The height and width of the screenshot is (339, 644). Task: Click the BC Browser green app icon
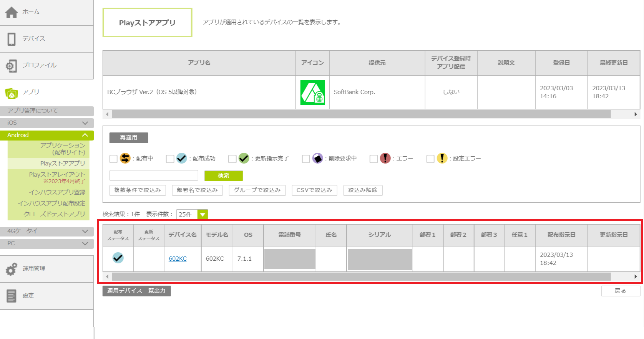(x=312, y=93)
